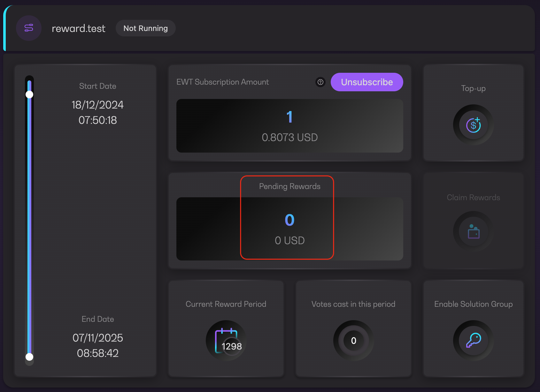The image size is (540, 392).
Task: Click the Pending Rewards 0 value
Action: [289, 220]
